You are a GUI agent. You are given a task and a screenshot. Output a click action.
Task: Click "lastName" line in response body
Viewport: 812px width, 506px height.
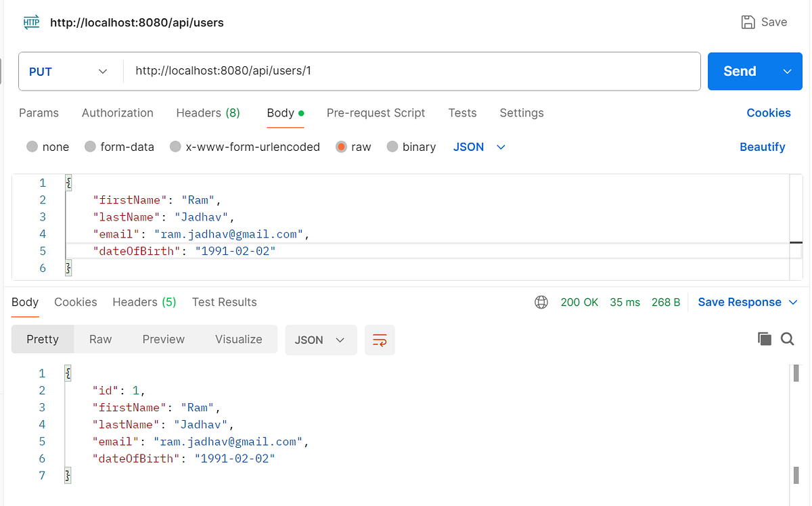163,425
